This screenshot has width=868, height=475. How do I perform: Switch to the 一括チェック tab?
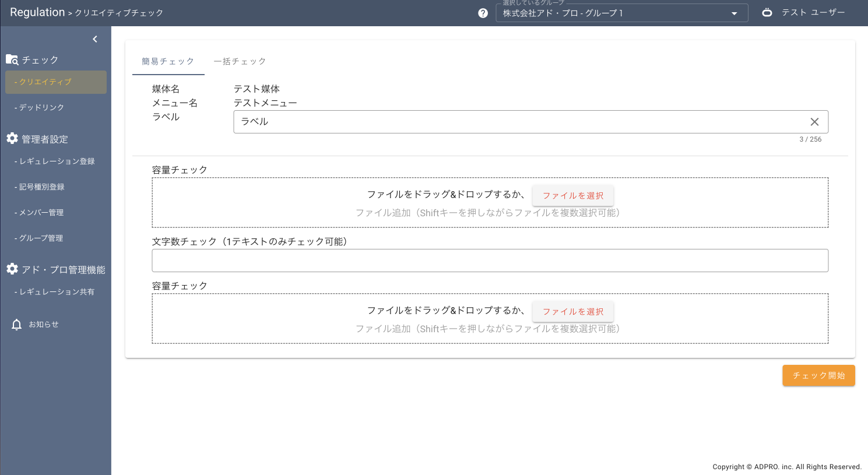pyautogui.click(x=241, y=61)
